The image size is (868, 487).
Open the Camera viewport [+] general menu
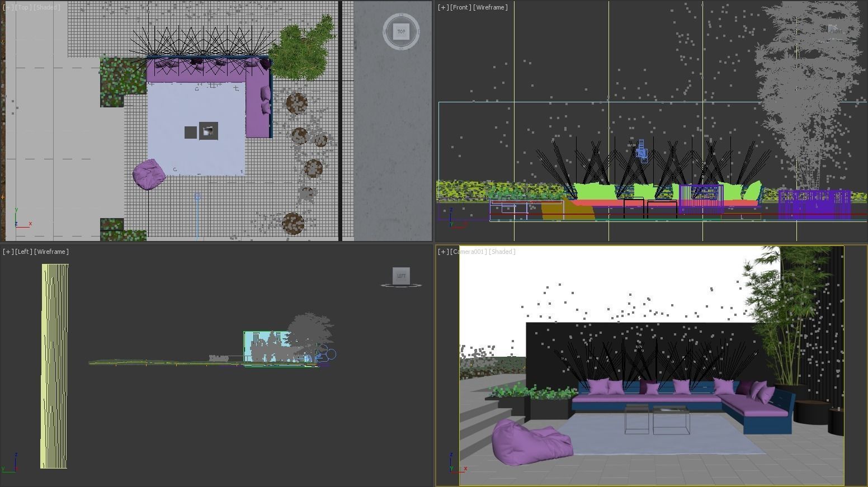click(x=443, y=252)
